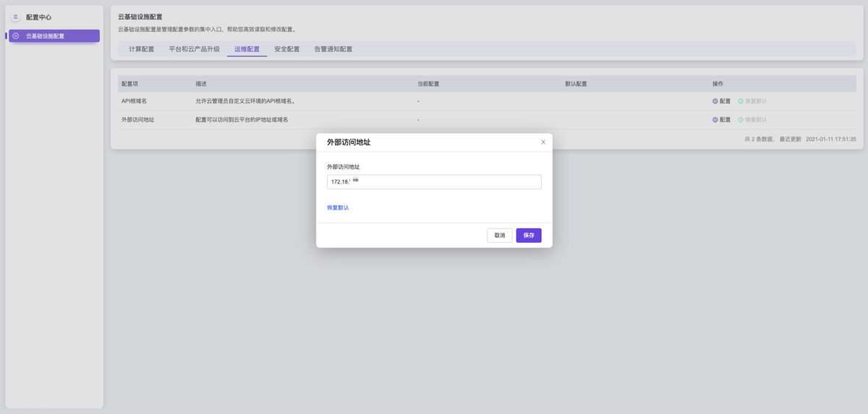Image resolution: width=868 pixels, height=414 pixels.
Task: Click the 默认配置 column header
Action: [576, 84]
